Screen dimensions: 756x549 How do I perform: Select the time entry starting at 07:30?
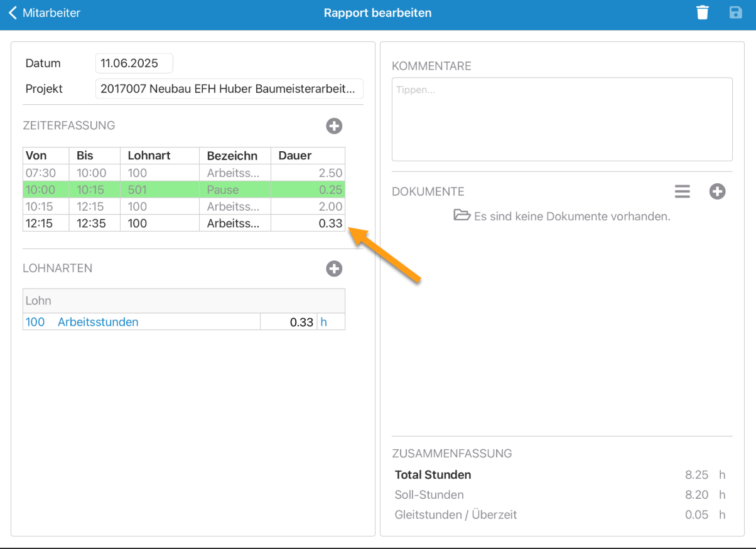click(x=183, y=173)
